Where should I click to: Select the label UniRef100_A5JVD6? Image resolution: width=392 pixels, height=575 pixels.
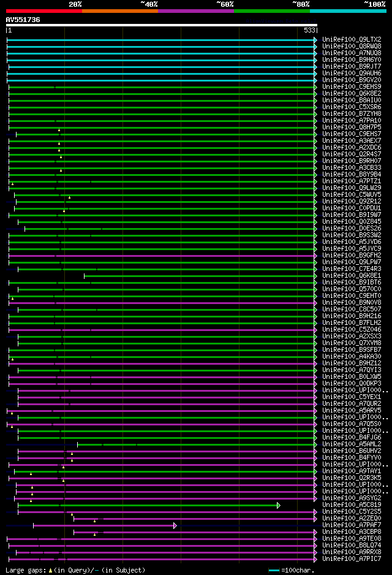[352, 242]
